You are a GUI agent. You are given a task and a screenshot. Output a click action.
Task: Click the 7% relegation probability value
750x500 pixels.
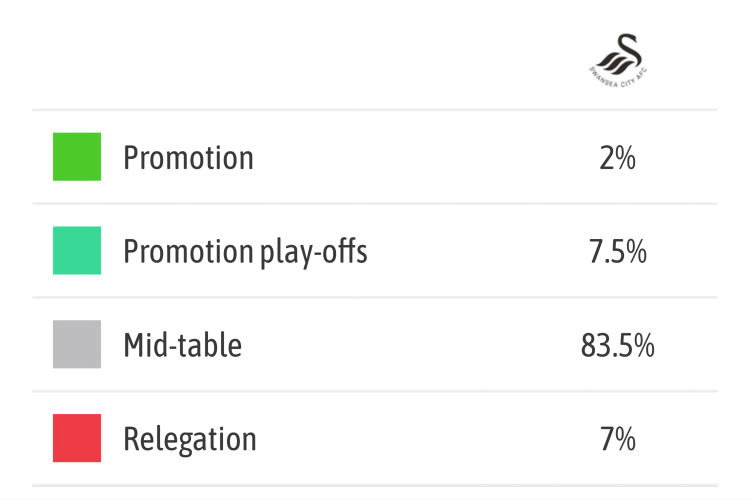(618, 440)
